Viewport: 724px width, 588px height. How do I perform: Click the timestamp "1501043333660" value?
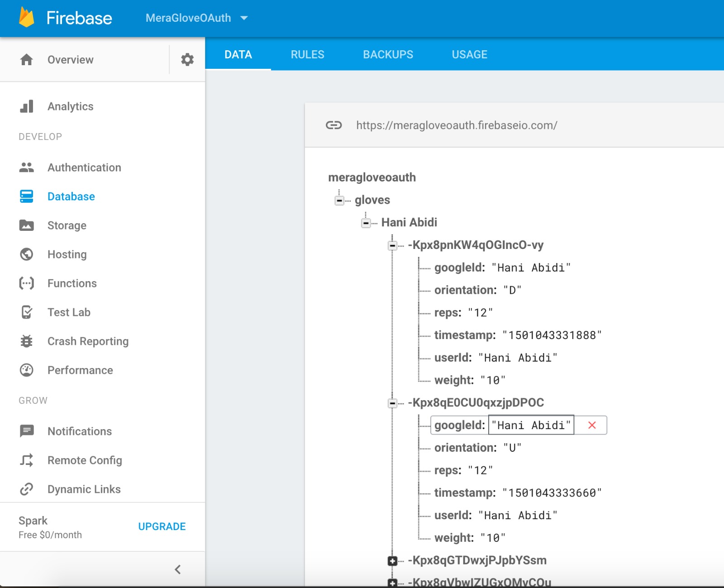point(552,492)
